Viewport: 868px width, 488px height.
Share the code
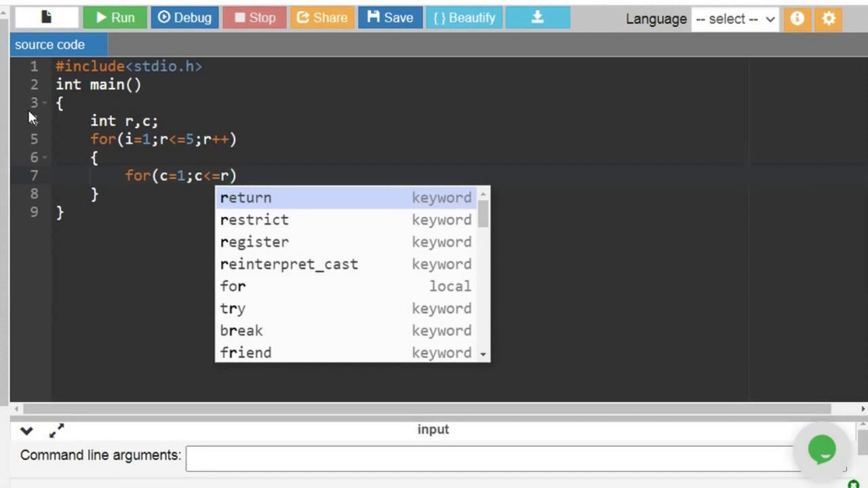[322, 18]
